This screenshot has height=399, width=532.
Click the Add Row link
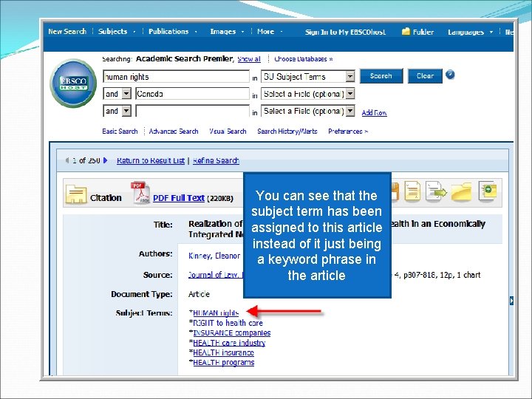click(374, 112)
